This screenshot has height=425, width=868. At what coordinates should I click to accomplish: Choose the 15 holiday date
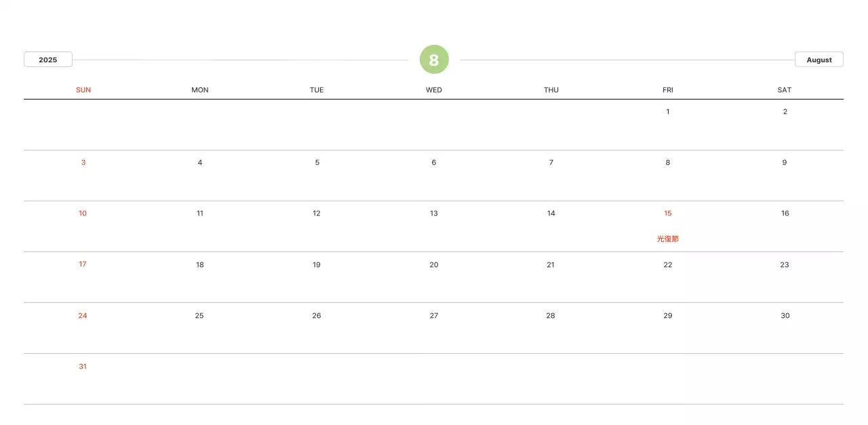[668, 214]
